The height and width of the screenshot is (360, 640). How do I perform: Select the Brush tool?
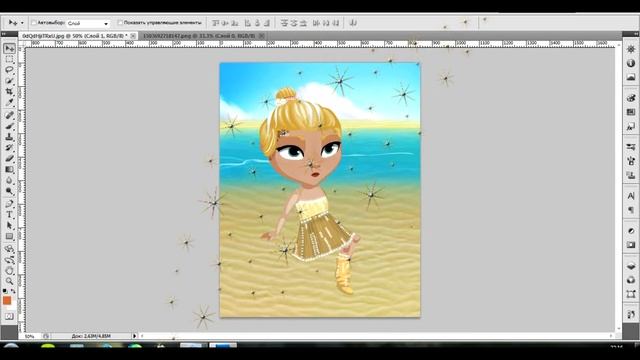[9, 127]
